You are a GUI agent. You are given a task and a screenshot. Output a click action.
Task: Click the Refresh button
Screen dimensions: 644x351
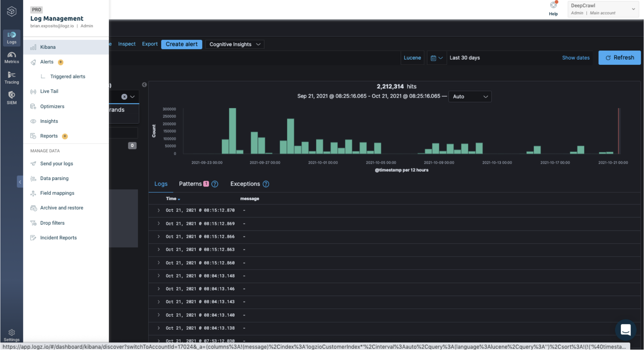click(620, 58)
